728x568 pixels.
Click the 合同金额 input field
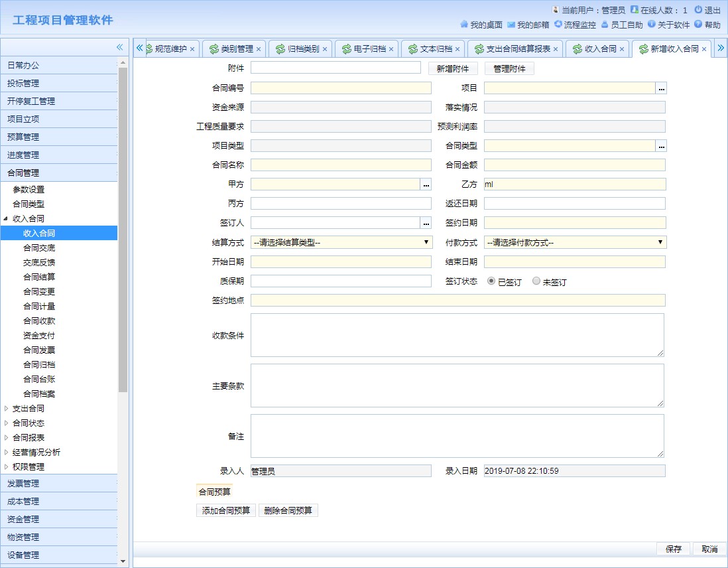click(574, 165)
